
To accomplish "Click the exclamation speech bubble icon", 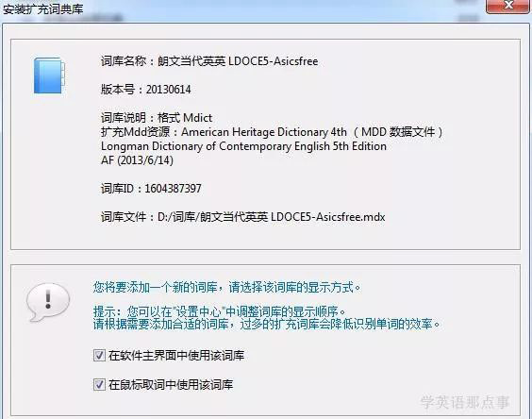I will click(48, 302).
